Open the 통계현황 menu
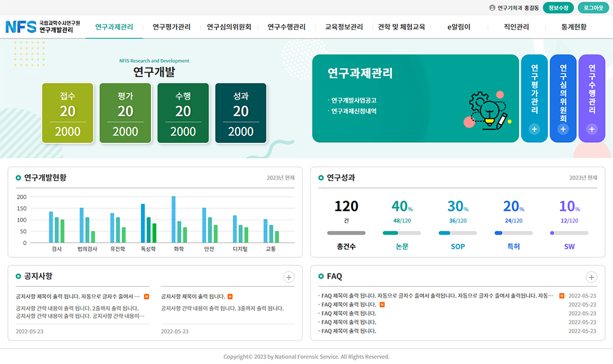Viewport: 613px width, 364px height. click(x=574, y=27)
